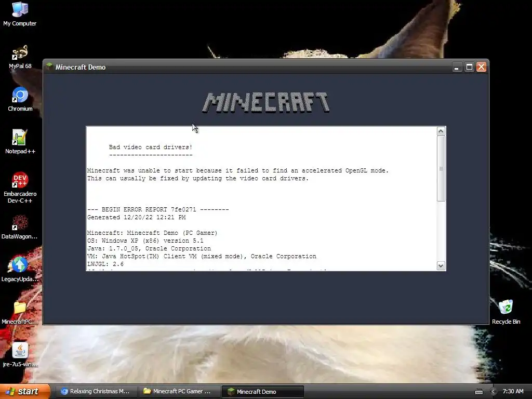Switch to Minecraft PC Gamer folder taskbar item
532x399 pixels.
click(179, 391)
